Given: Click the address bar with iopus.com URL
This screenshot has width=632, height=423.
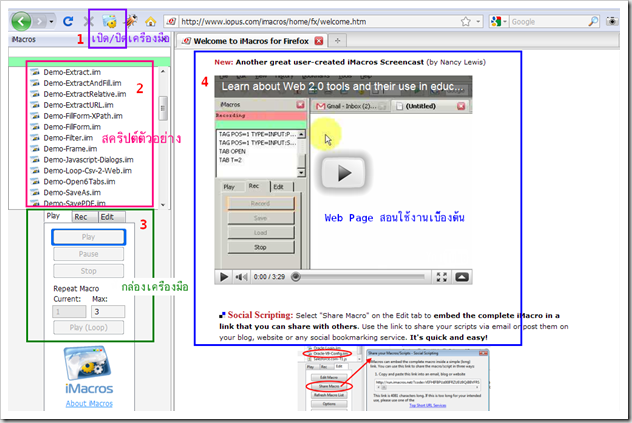Looking at the screenshot, I should (318, 21).
